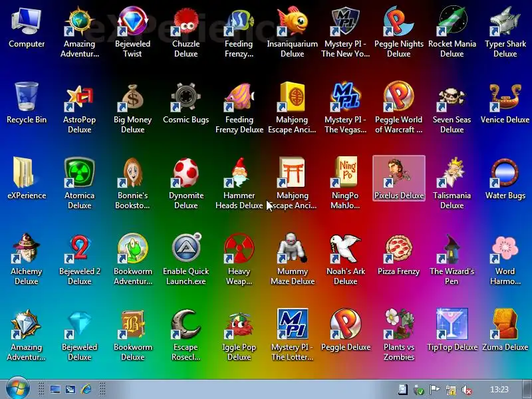Launch Mummy Maze Deluxe
The width and height of the screenshot is (532, 399).
pos(293,259)
